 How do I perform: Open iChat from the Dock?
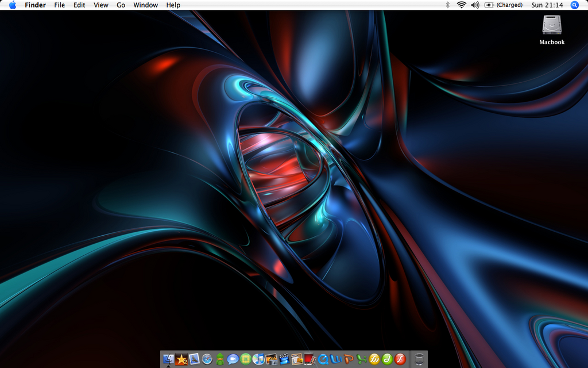[233, 359]
